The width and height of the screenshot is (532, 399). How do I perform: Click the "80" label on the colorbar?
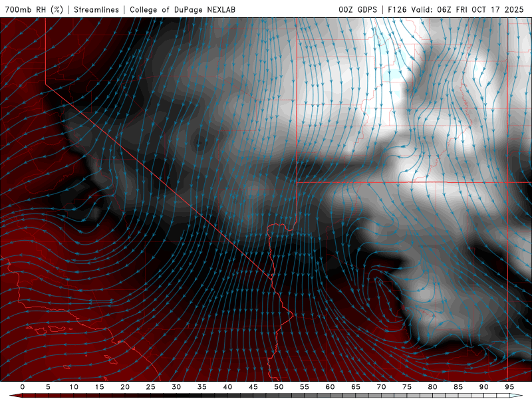[x=432, y=387]
